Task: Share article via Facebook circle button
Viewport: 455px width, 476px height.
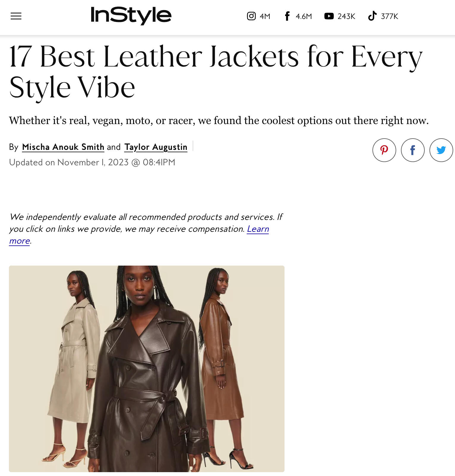Action: point(413,150)
